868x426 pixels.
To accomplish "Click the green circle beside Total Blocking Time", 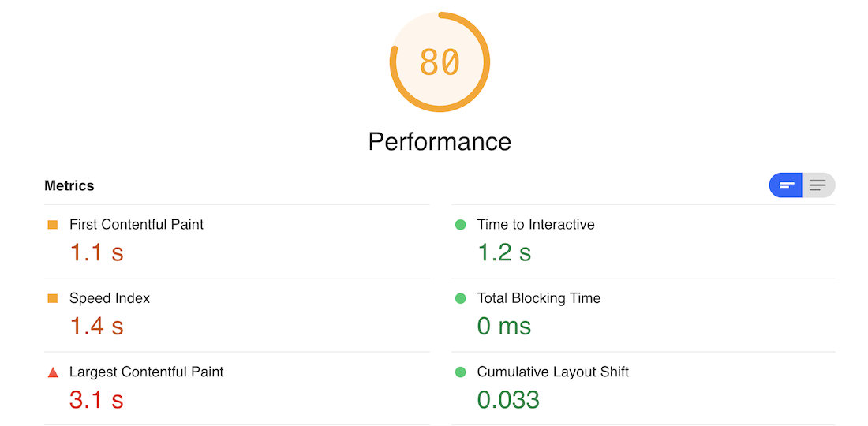I will coord(461,299).
